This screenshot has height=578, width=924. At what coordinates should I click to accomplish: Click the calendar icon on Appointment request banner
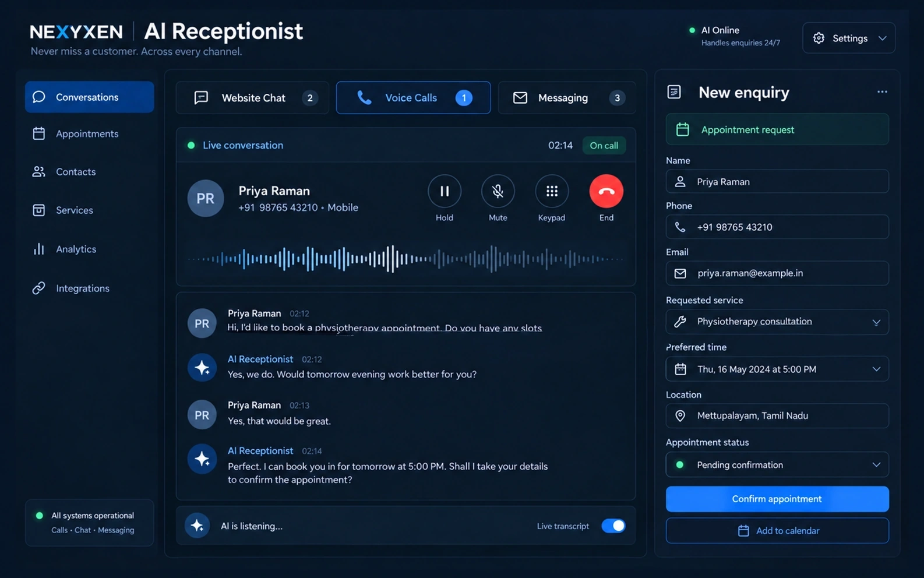click(x=683, y=129)
